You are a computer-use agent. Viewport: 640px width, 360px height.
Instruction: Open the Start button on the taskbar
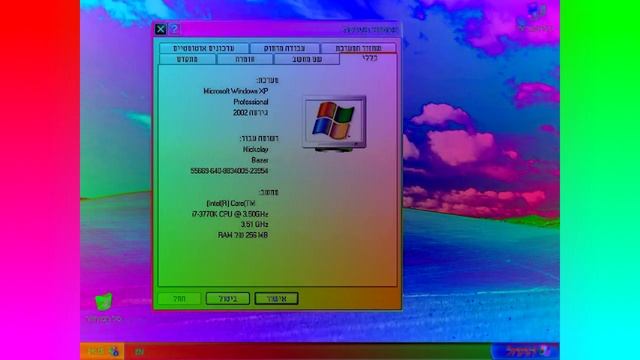click(x=525, y=351)
